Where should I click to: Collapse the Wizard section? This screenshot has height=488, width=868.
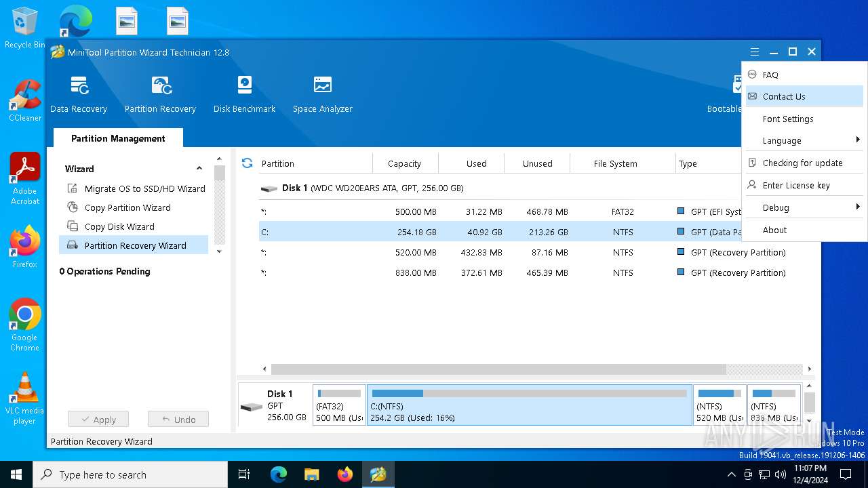click(x=199, y=169)
